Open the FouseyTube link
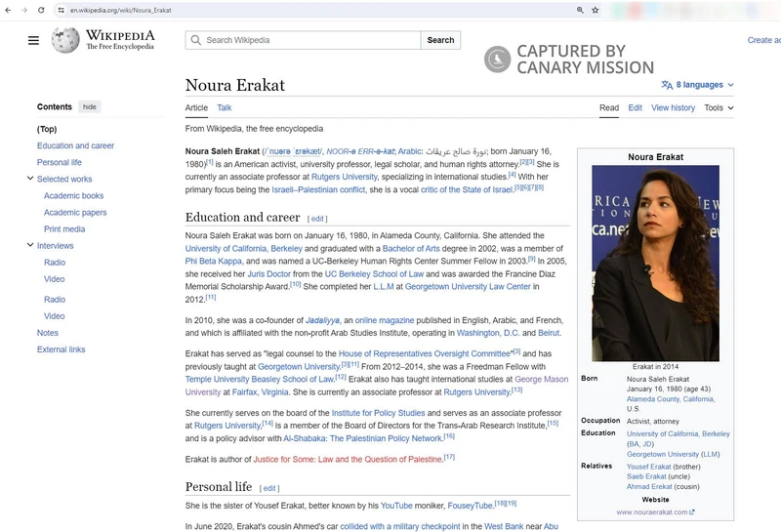The width and height of the screenshot is (781, 532). [471, 506]
